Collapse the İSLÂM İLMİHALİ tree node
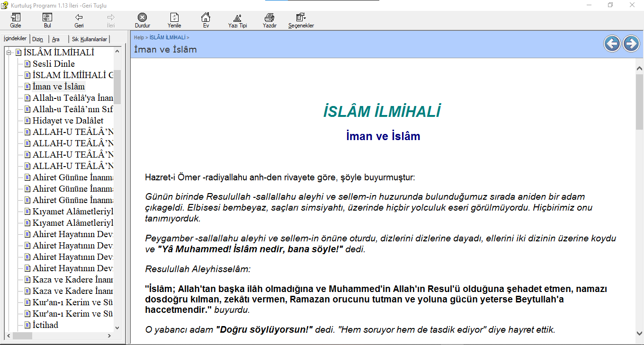The height and width of the screenshot is (345, 644). 9,53
